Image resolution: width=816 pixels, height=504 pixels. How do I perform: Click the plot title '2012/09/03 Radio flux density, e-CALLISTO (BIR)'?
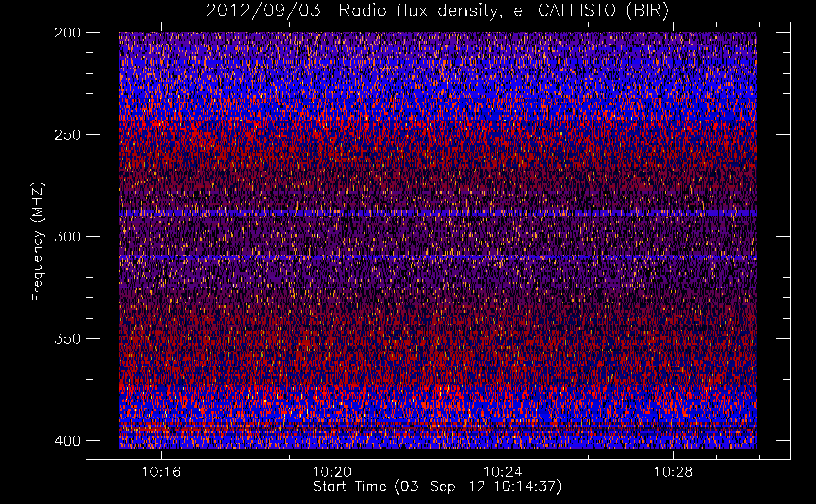437,10
